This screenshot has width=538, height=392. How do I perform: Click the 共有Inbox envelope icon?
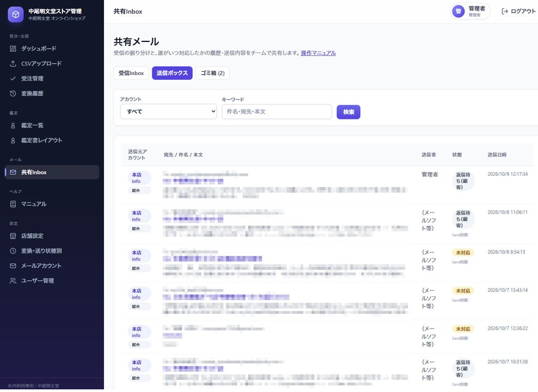13,172
